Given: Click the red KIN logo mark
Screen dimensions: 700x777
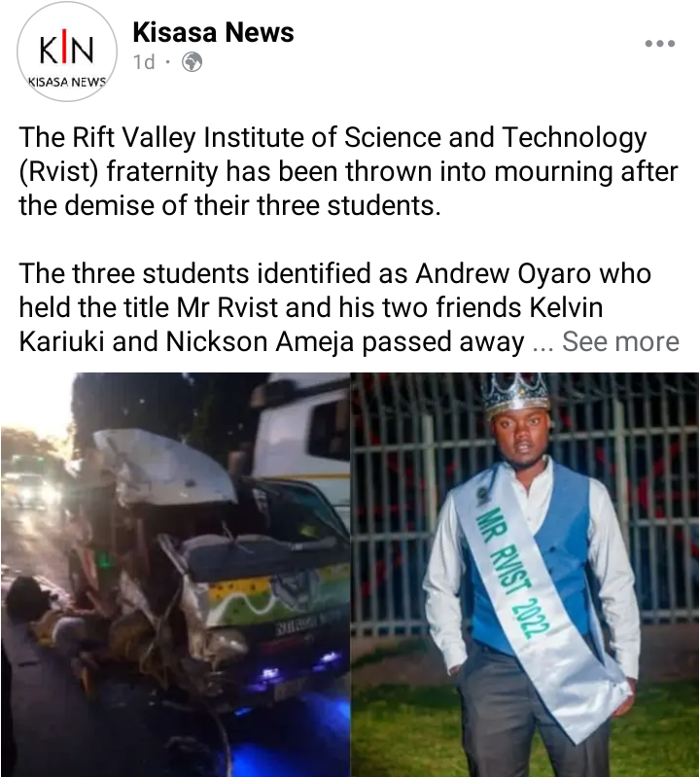Looking at the screenshot, I should click(66, 50).
